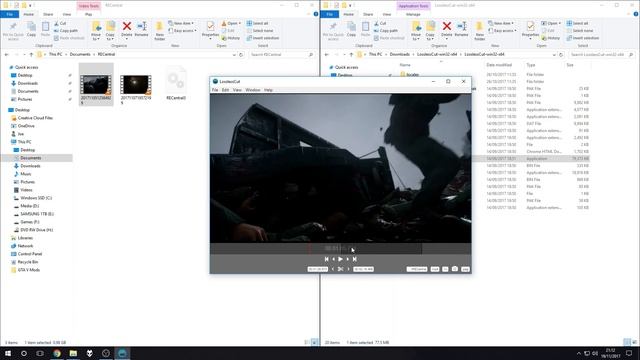Expand address bar history in RECentral window
Viewport: 640px width, 360px height.
234,54
